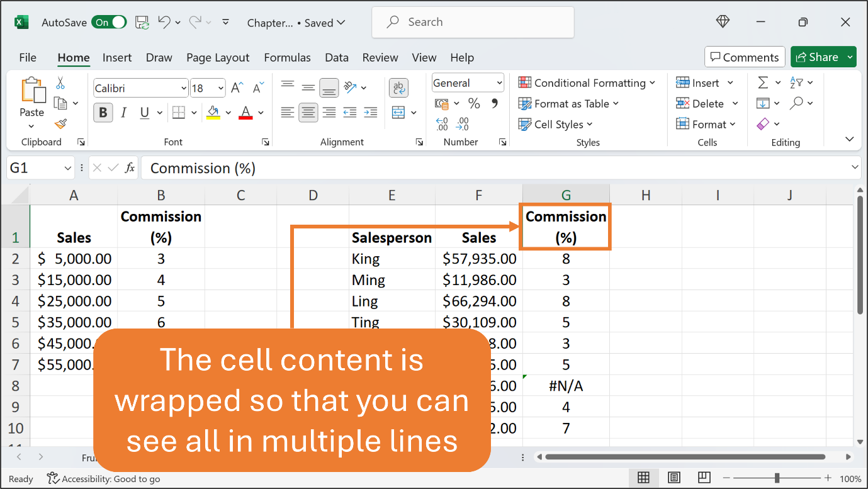Click the AutoSum sigma icon
This screenshot has height=489, width=868.
pos(763,83)
